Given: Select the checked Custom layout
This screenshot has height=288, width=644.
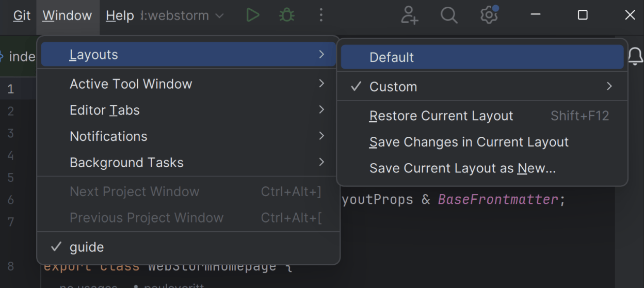Looking at the screenshot, I should coord(393,87).
